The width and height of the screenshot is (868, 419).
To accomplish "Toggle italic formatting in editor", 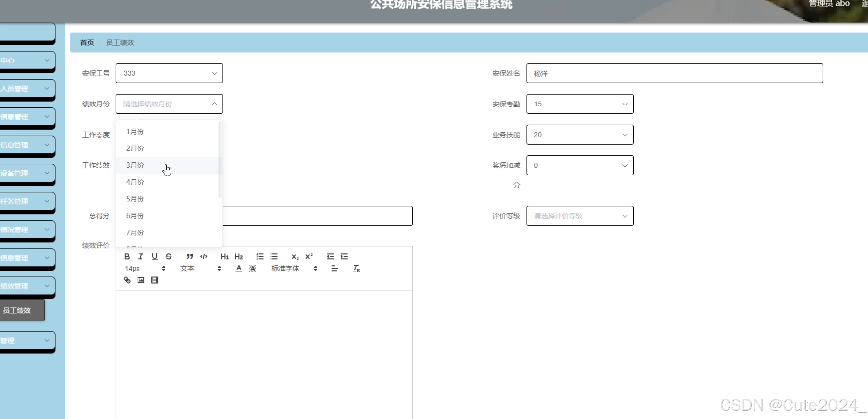I will (140, 257).
